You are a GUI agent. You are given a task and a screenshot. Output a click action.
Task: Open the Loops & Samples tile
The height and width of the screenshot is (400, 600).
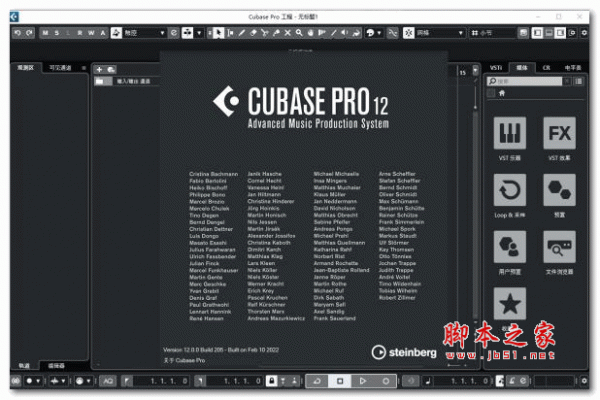pyautogui.click(x=510, y=190)
